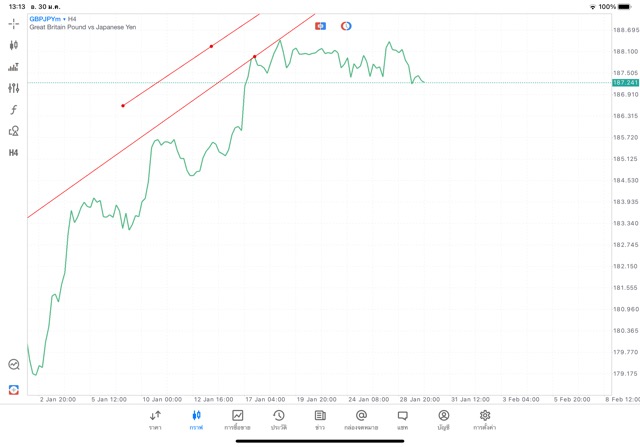Open the H4 timeframe selector
Viewport: 640px width, 447px height.
point(14,153)
